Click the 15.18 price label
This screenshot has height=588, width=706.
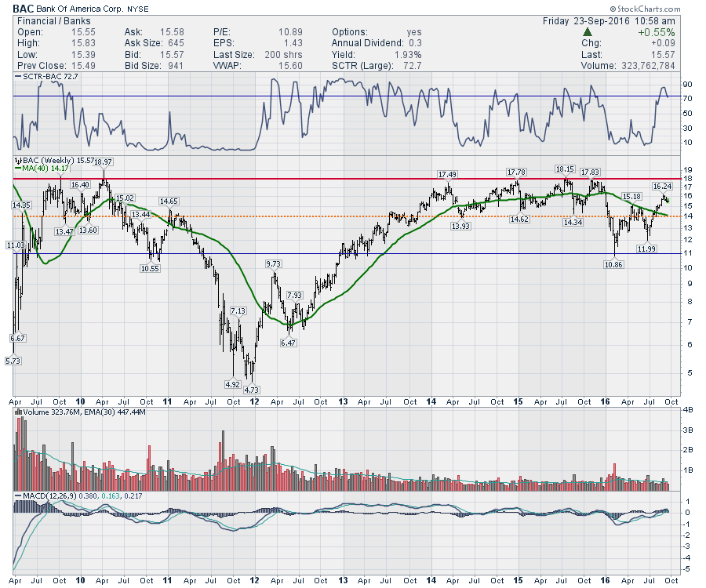(631, 196)
